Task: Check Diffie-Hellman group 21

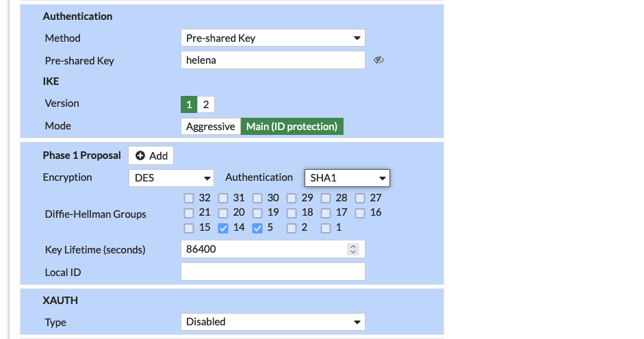Action: [x=189, y=213]
